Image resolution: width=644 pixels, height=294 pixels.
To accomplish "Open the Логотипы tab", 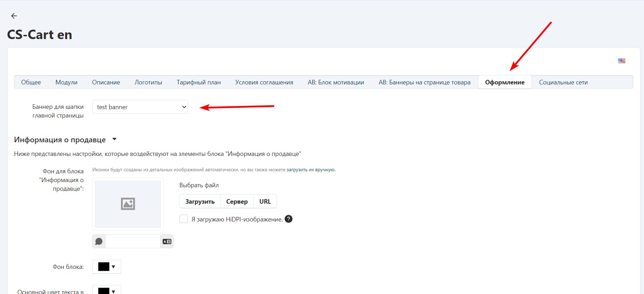I will pyautogui.click(x=148, y=82).
